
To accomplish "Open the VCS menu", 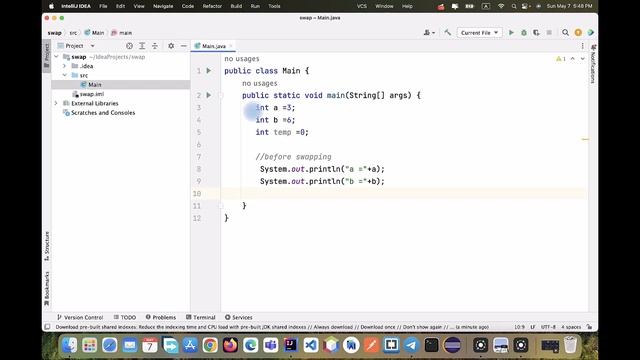I will (362, 6).
